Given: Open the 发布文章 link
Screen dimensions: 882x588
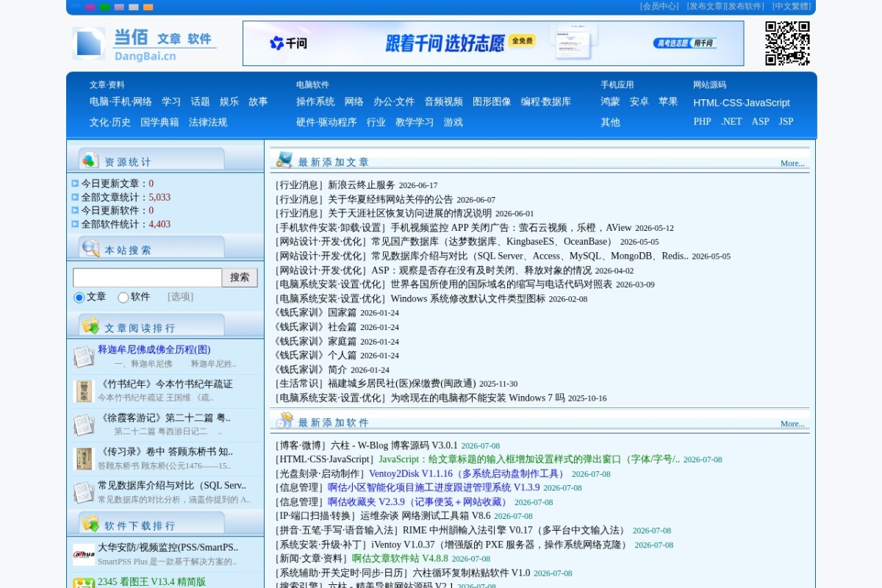Looking at the screenshot, I should click(706, 6).
